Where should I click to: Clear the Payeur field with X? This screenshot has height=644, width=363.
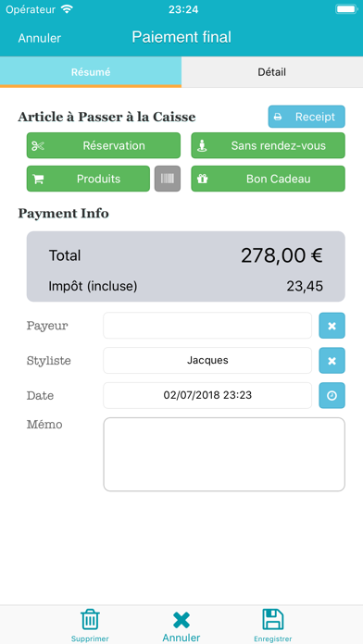332,326
